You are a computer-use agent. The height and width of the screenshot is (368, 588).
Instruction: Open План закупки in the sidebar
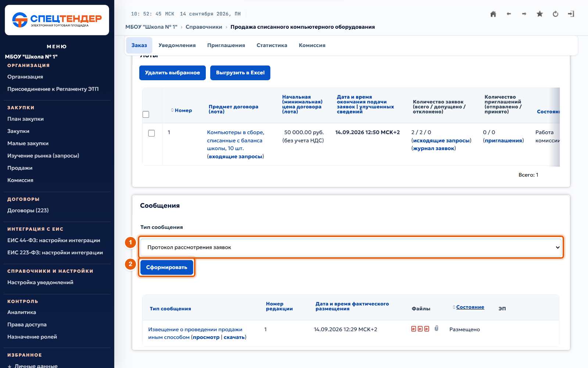click(26, 119)
